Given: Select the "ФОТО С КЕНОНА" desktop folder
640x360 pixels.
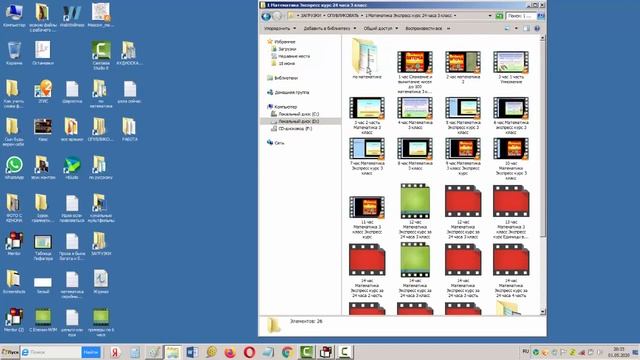Looking at the screenshot, I should (14, 208).
